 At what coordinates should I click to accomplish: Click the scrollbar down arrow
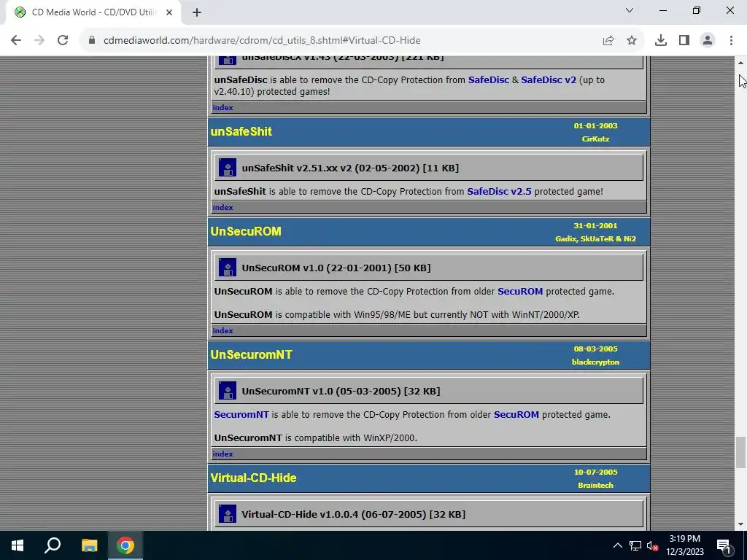tap(740, 525)
